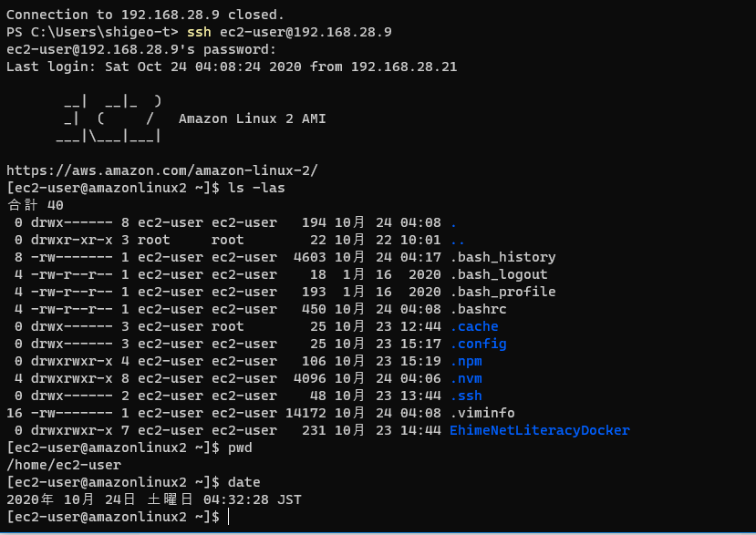Click the aws.amazon.com/amazon-linux-2 URL

[x=162, y=170]
